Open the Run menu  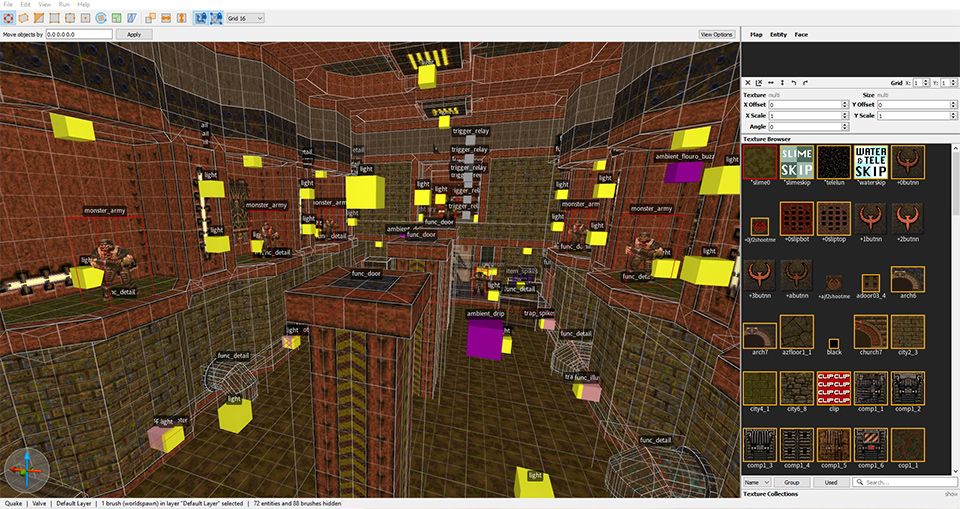click(x=64, y=4)
